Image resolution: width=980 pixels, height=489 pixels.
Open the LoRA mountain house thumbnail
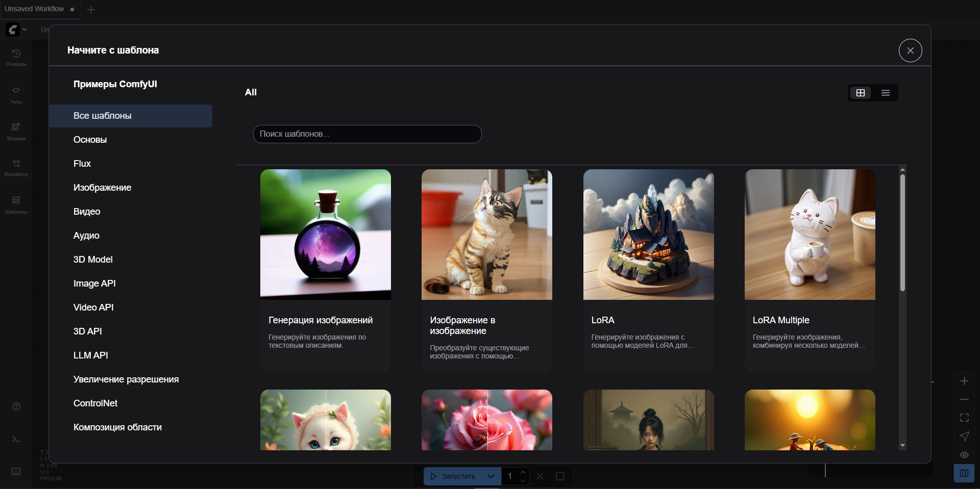(x=648, y=235)
